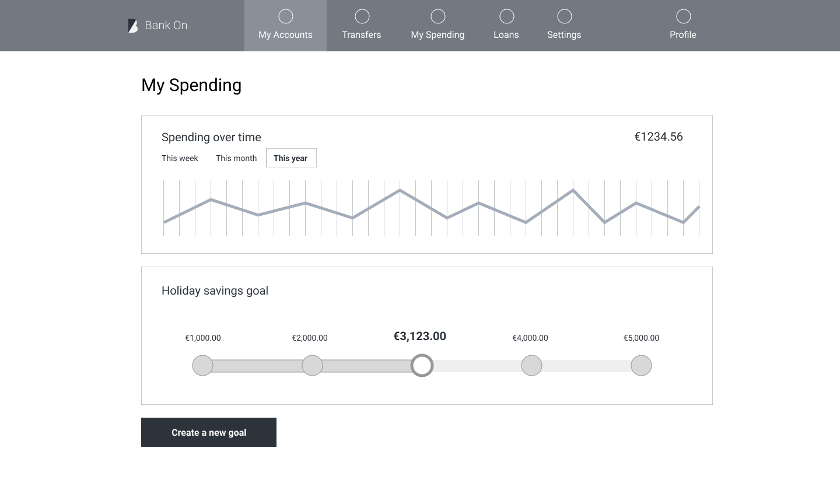This screenshot has height=504, width=840.
Task: Click the €1,000.00 milestone marker
Action: [x=203, y=366]
